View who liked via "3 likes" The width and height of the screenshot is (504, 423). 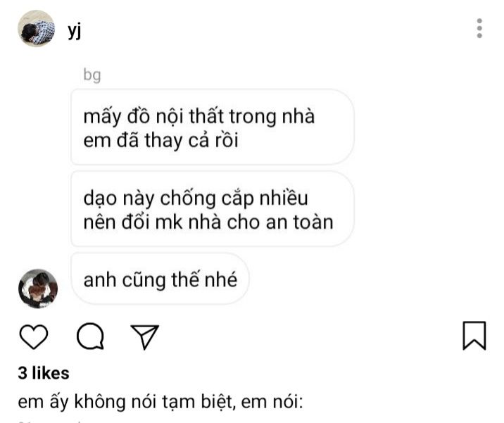pyautogui.click(x=44, y=373)
